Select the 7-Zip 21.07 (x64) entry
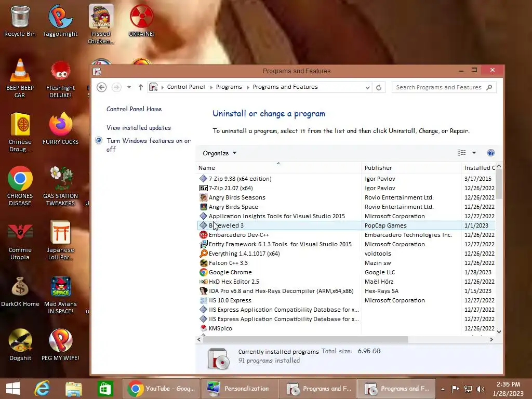532x399 pixels. (x=346, y=188)
